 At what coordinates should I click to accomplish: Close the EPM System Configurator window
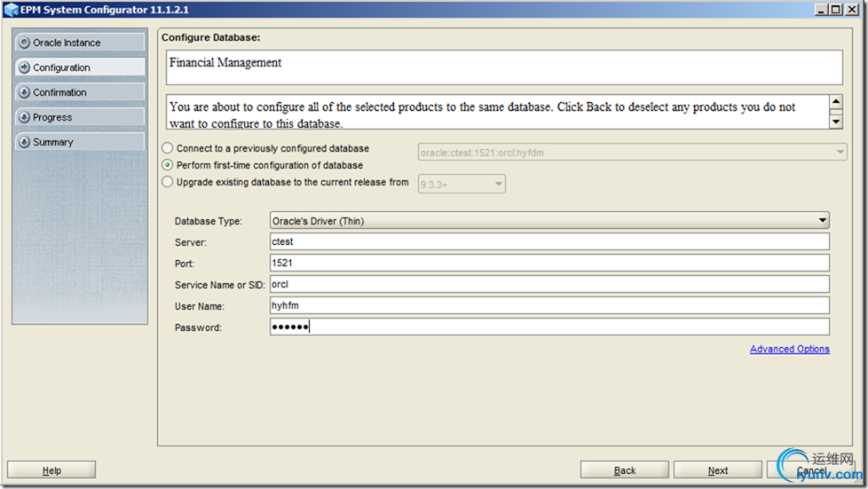852,10
